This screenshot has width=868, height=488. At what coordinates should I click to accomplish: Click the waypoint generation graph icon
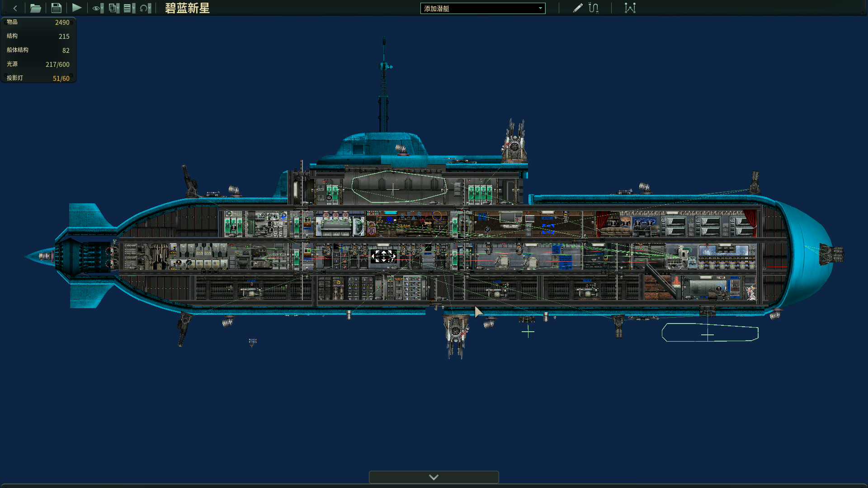click(630, 8)
